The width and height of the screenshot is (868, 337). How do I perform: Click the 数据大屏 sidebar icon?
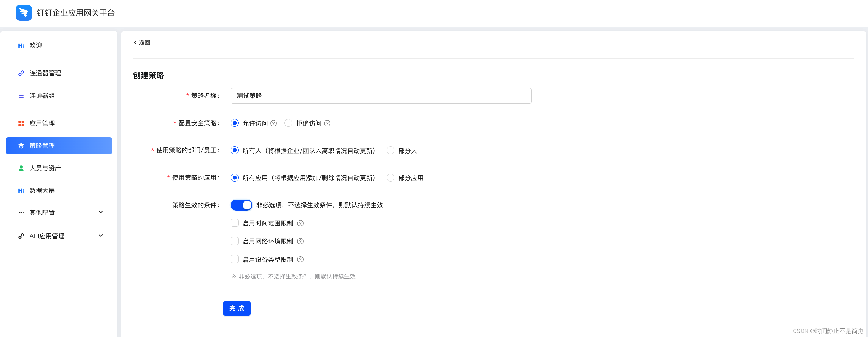tap(21, 190)
